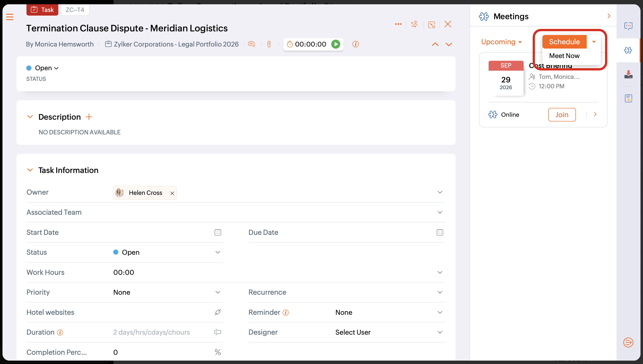The width and height of the screenshot is (643, 364).
Task: Open the hamburger menu icon
Action: pyautogui.click(x=10, y=17)
